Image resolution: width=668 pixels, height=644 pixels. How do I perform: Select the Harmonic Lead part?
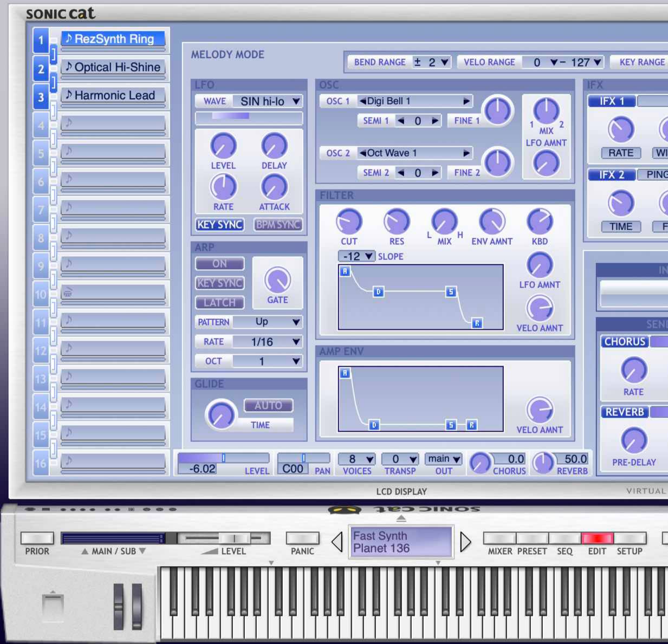point(113,95)
